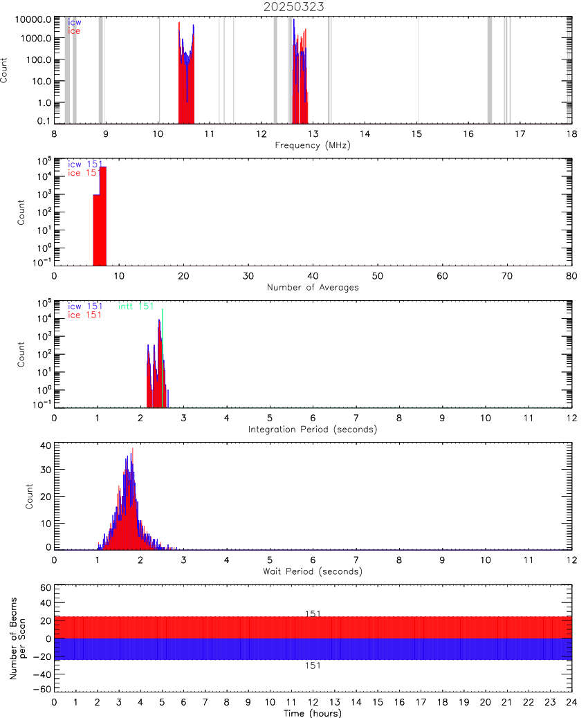Click the gray band near 8.2 MHz

(x=67, y=70)
